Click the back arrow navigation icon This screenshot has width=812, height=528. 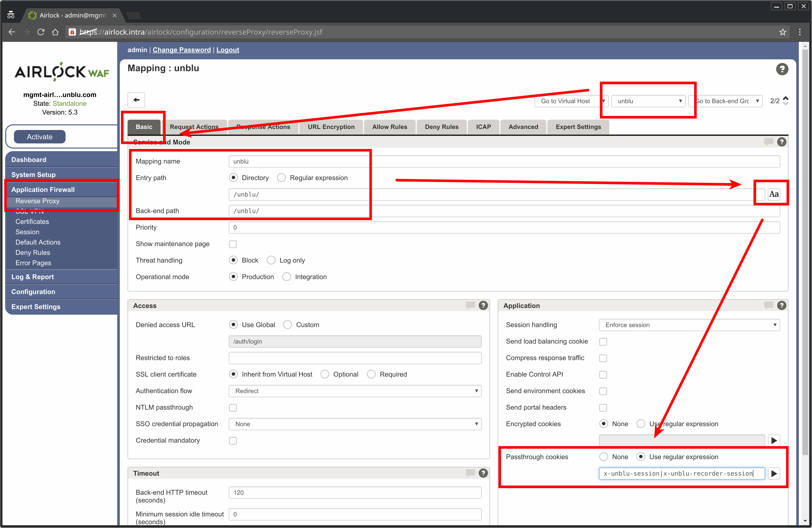click(x=137, y=99)
